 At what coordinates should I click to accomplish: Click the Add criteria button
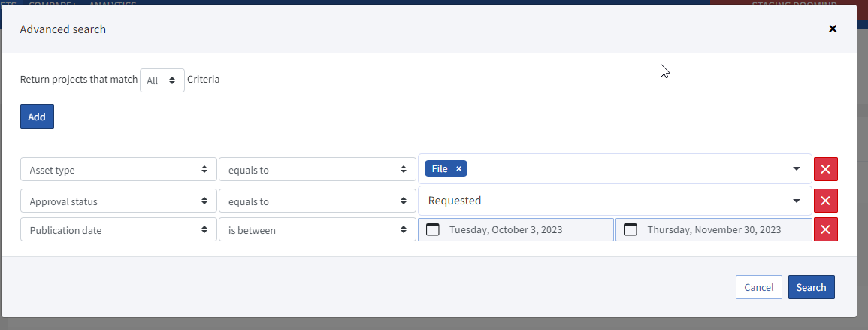pyautogui.click(x=37, y=117)
